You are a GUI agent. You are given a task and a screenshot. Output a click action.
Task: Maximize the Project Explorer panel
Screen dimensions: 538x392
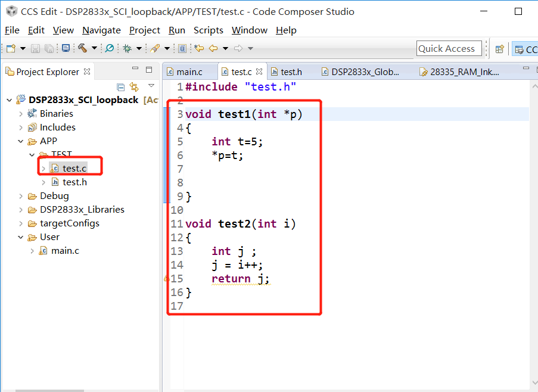pyautogui.click(x=149, y=70)
